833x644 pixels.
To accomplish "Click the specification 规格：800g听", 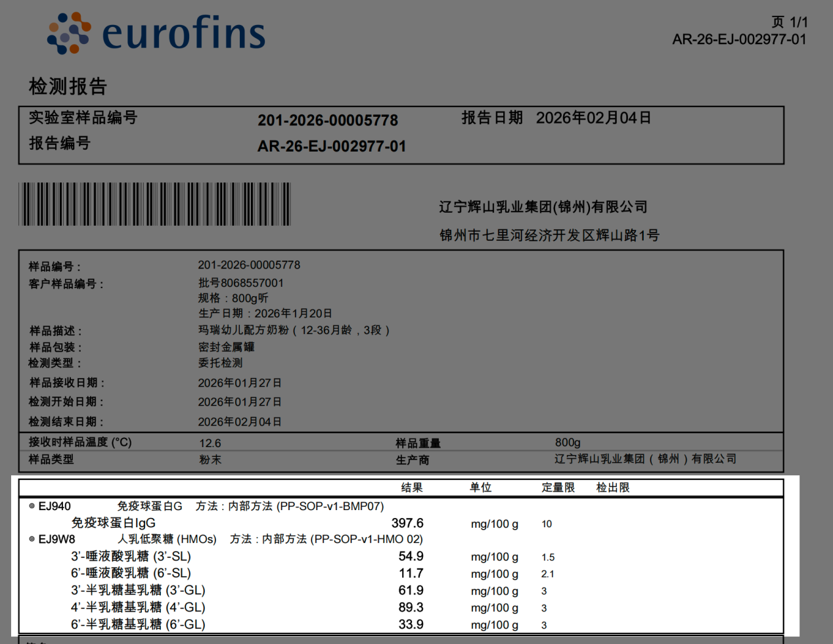I will [233, 298].
